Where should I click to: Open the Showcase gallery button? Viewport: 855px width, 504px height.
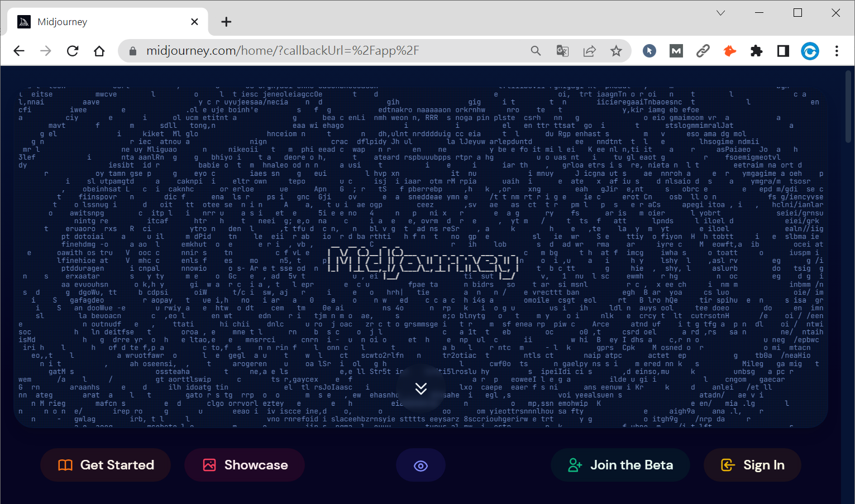point(245,465)
